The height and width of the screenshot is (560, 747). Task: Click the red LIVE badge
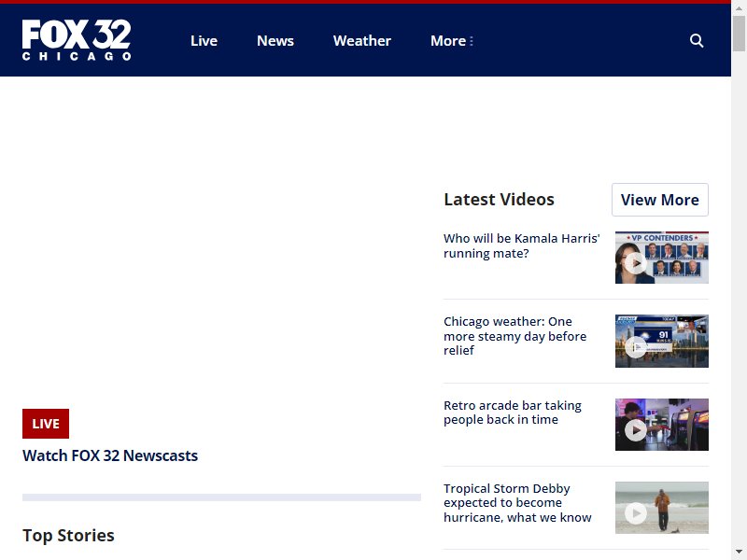pyautogui.click(x=46, y=424)
